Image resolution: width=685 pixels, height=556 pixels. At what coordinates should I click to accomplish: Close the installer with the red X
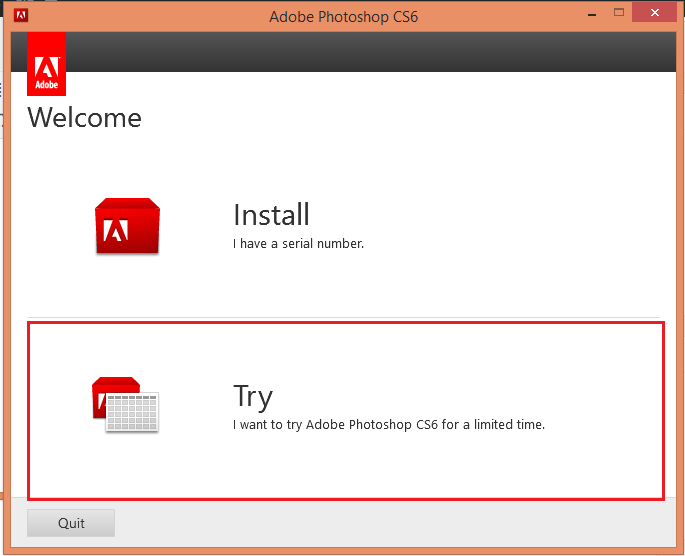click(x=657, y=14)
